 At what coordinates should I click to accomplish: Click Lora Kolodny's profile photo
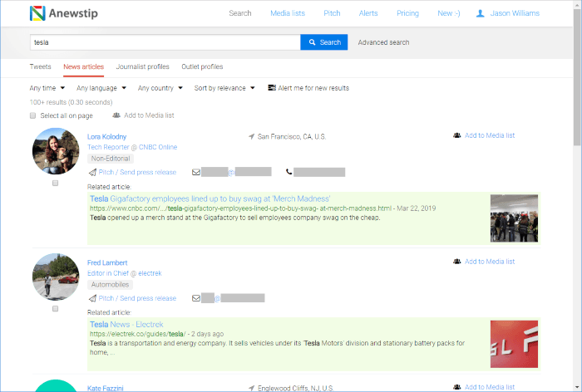coord(56,151)
